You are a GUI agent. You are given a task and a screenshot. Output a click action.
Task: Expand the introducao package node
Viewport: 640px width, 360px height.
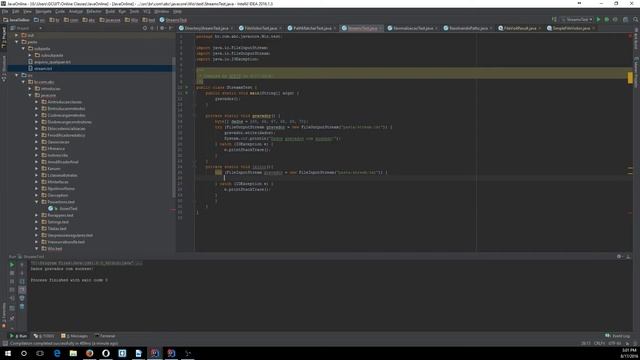click(x=30, y=89)
